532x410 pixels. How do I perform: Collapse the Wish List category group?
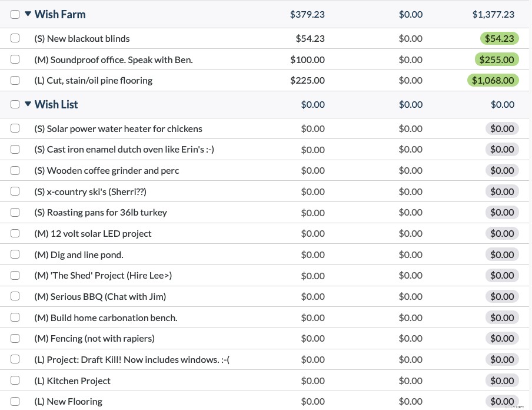click(x=28, y=104)
